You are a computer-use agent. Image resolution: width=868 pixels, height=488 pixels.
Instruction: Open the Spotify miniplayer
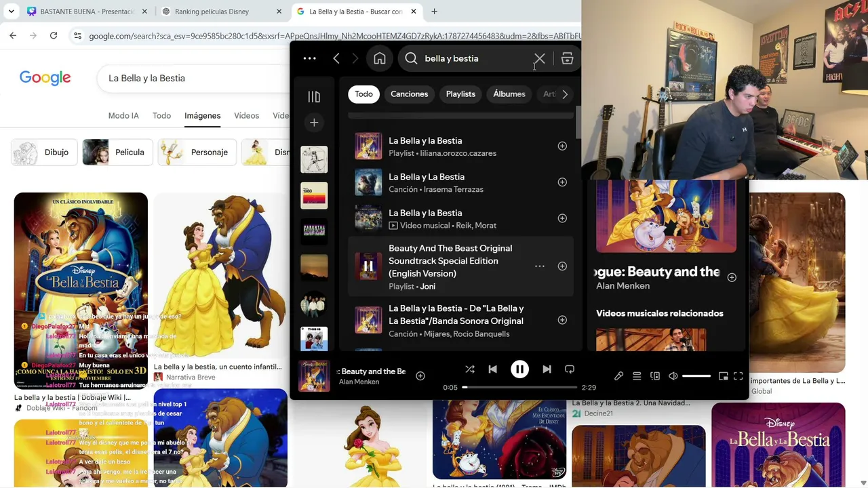(724, 376)
